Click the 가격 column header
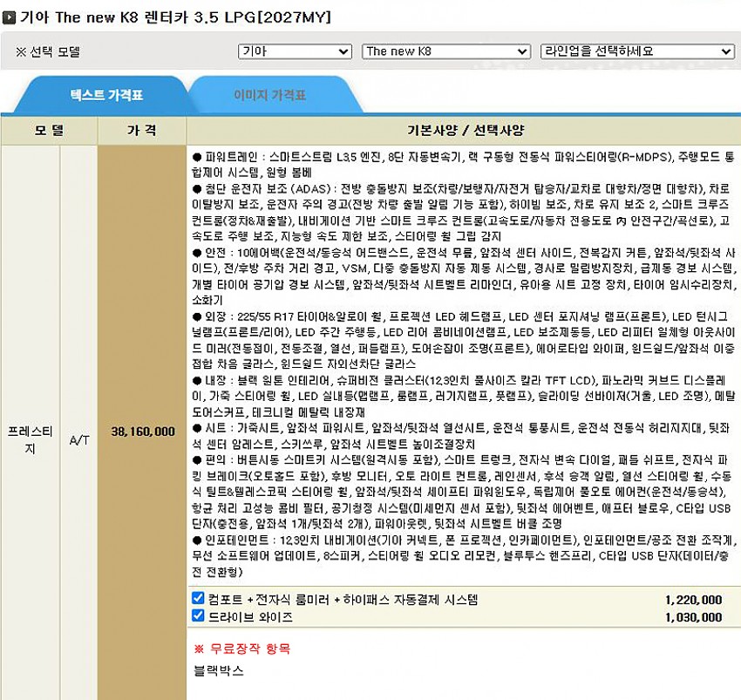Viewport: 741px width, 700px height. tap(142, 130)
